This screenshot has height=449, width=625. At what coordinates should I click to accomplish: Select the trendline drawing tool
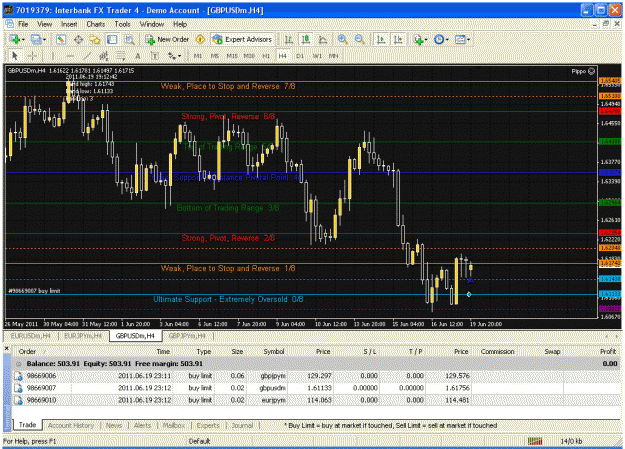(87, 56)
